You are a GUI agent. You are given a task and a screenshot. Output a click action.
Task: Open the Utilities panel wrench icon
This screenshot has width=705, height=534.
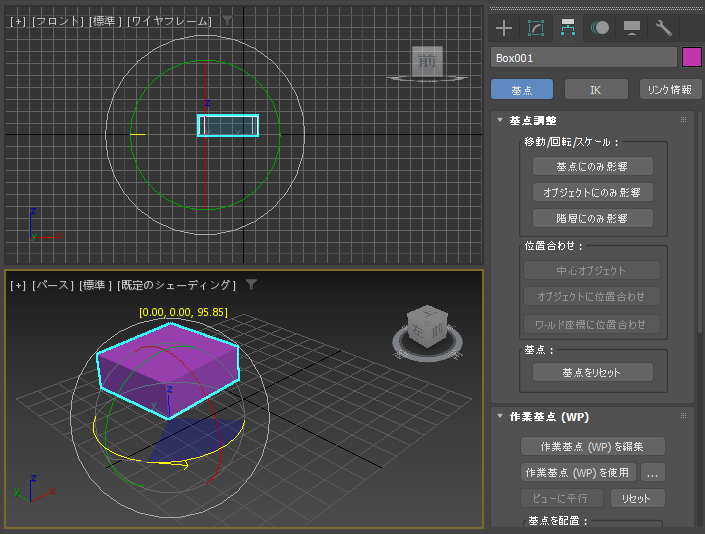(x=664, y=28)
